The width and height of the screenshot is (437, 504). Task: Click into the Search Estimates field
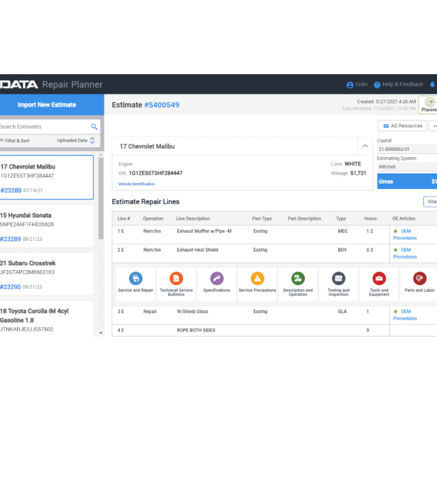(44, 127)
